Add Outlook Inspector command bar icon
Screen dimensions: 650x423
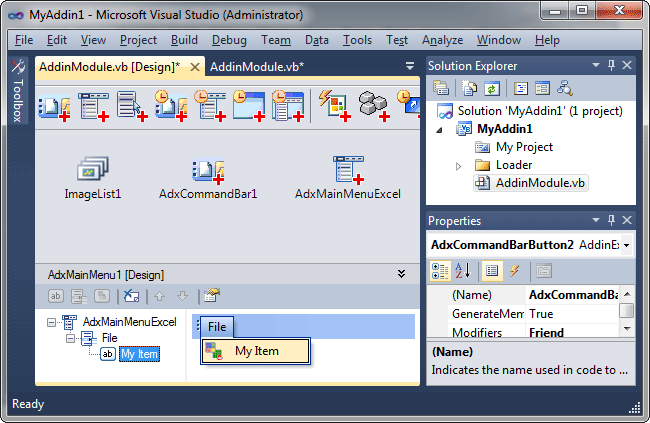(x=249, y=106)
